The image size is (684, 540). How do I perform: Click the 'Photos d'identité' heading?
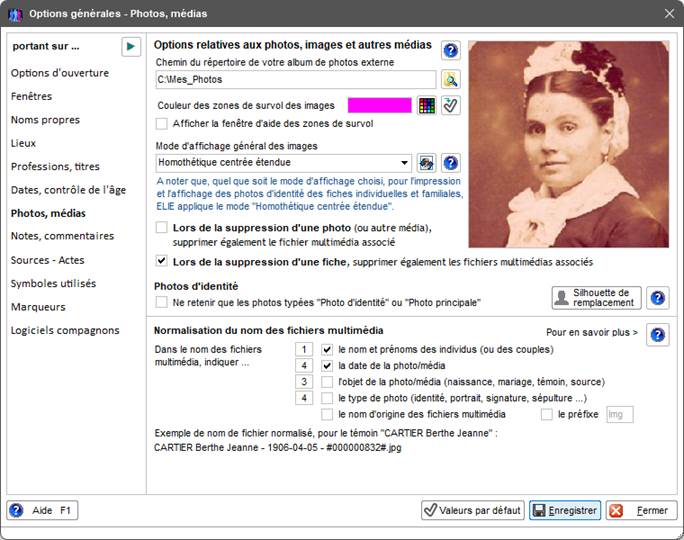click(196, 287)
